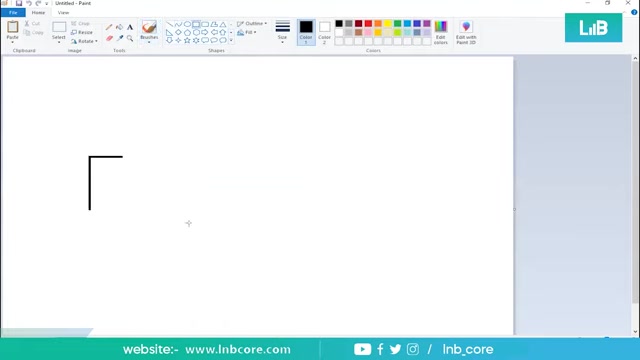Select the Text tool

pos(130,27)
